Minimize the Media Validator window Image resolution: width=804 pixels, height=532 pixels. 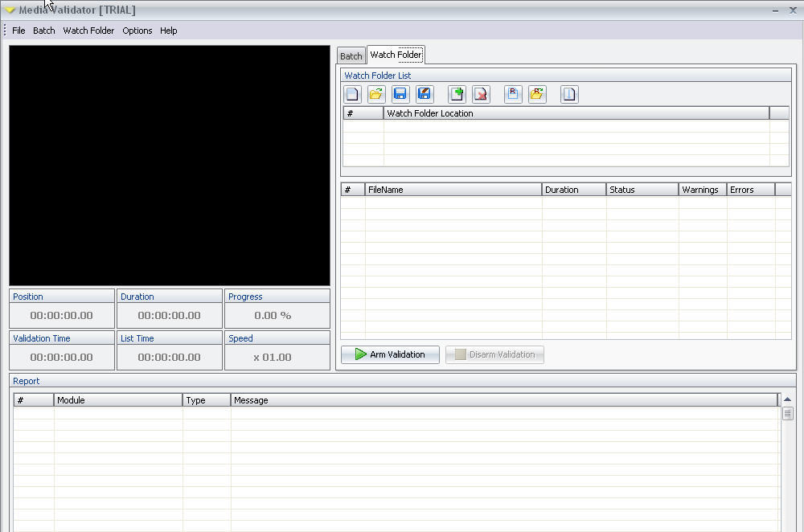pyautogui.click(x=775, y=10)
